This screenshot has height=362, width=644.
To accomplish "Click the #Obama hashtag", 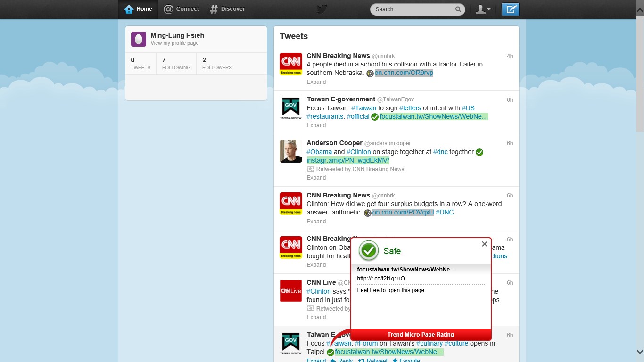I will coord(319,152).
